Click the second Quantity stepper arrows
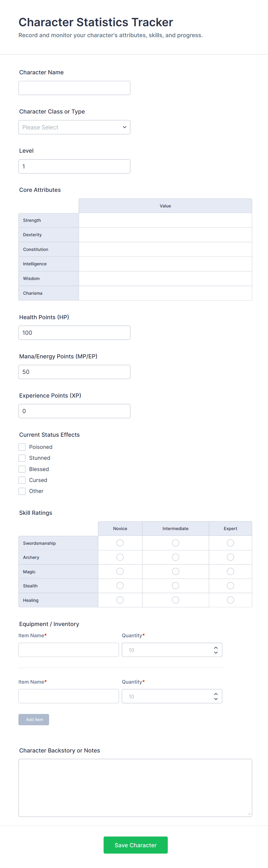Viewport: 268px width, 868px height. (216, 696)
